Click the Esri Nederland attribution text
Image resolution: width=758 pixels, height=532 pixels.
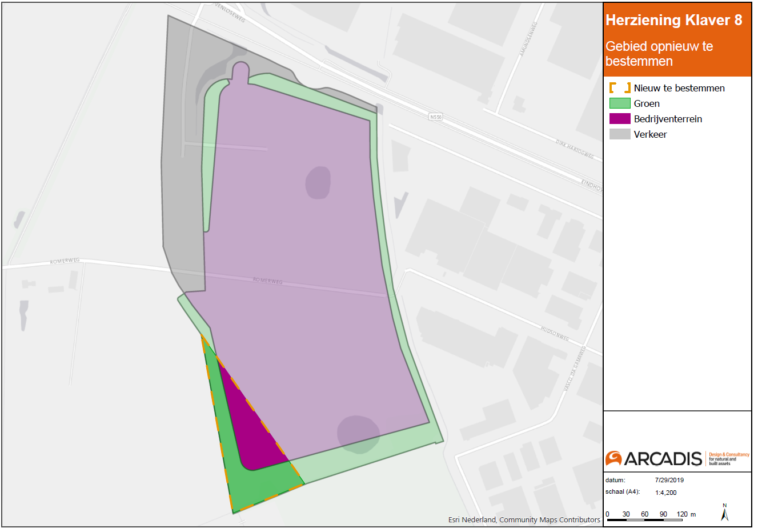[524, 520]
